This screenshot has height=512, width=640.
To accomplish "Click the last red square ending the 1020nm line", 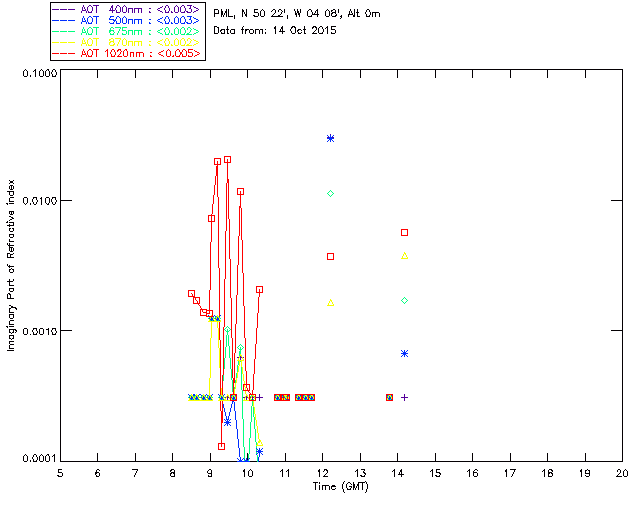I will click(x=259, y=289).
